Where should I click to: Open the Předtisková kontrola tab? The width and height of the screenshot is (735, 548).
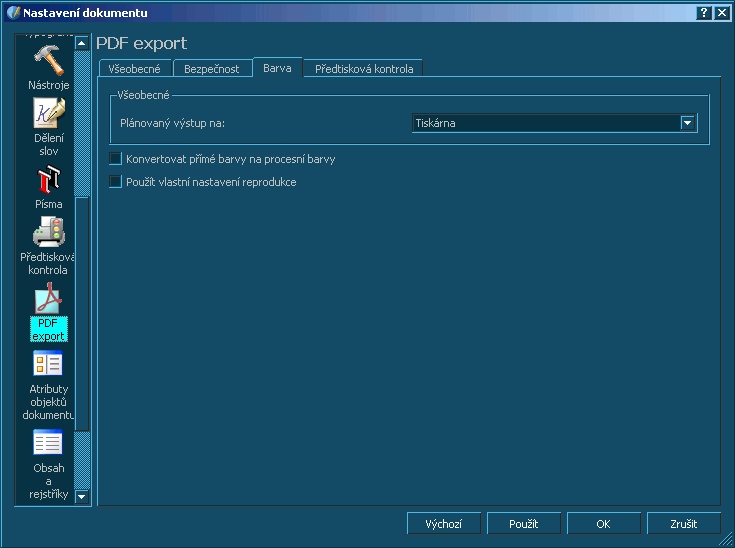click(364, 69)
